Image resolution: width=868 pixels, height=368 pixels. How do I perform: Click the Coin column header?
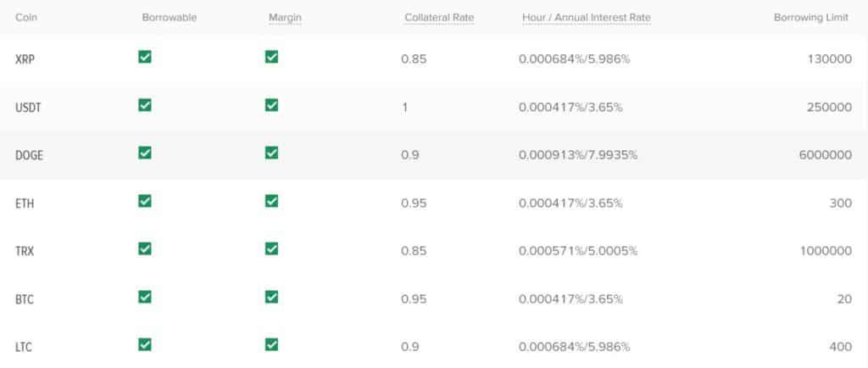click(x=25, y=18)
